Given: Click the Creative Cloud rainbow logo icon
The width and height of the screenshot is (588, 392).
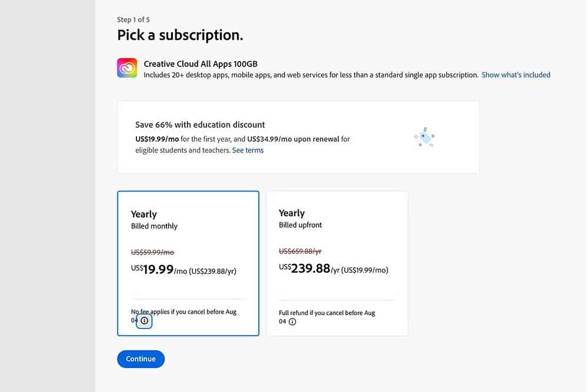Looking at the screenshot, I should 127,68.
